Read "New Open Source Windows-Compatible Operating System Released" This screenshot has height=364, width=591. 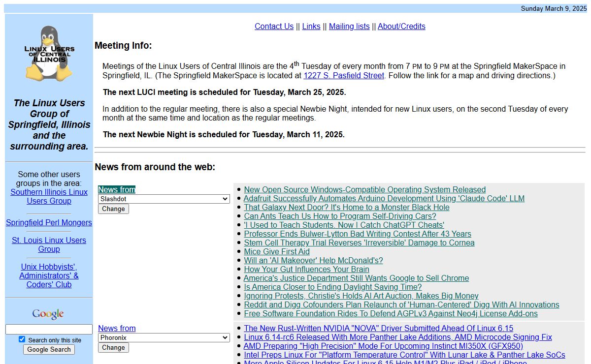(365, 190)
